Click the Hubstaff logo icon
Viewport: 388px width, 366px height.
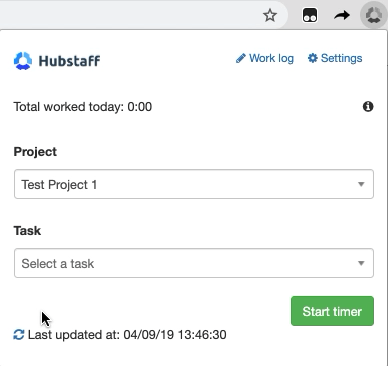tap(23, 61)
